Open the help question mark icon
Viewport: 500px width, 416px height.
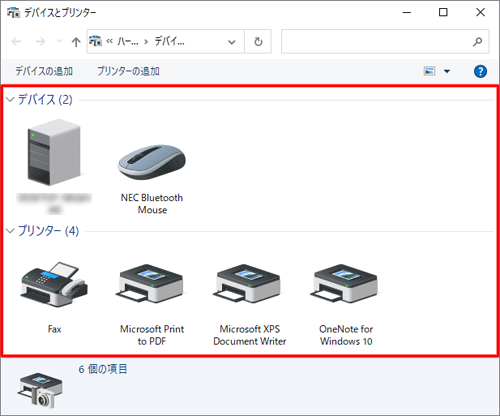(480, 71)
